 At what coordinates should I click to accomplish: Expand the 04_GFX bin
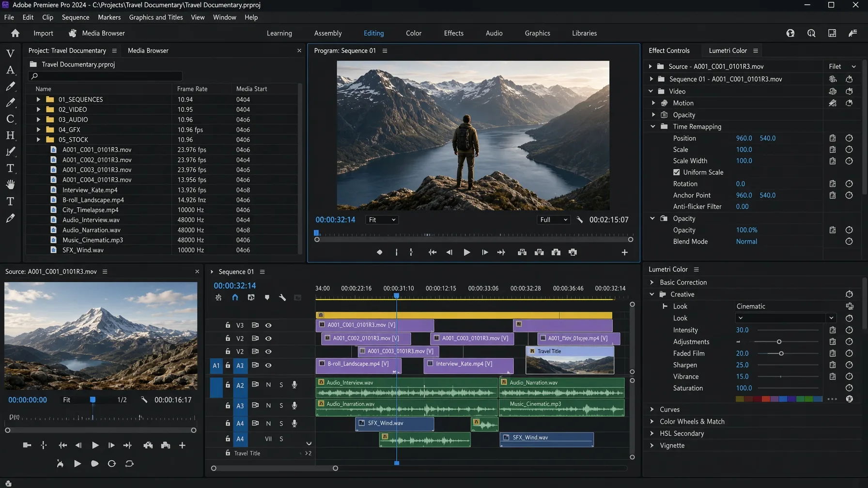coord(38,130)
